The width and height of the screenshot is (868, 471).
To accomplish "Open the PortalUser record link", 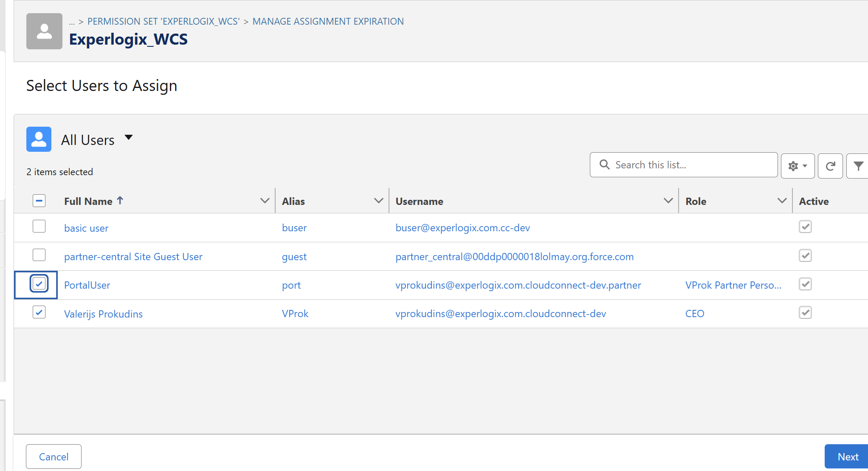I will [87, 285].
